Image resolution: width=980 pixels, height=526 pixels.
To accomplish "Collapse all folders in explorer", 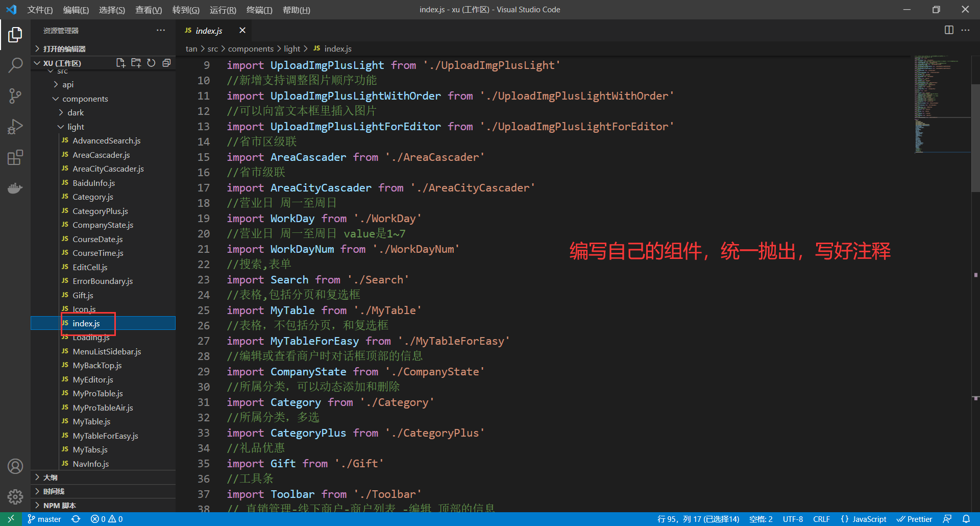I will coord(166,63).
